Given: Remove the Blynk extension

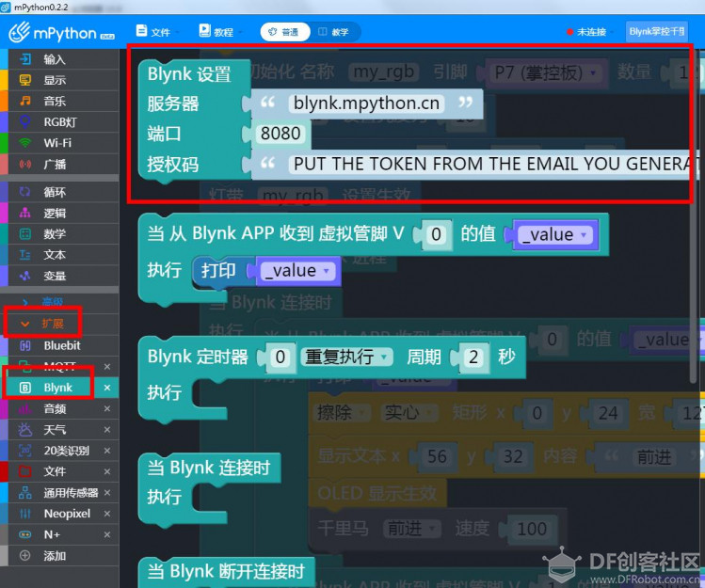Looking at the screenshot, I should (107, 388).
